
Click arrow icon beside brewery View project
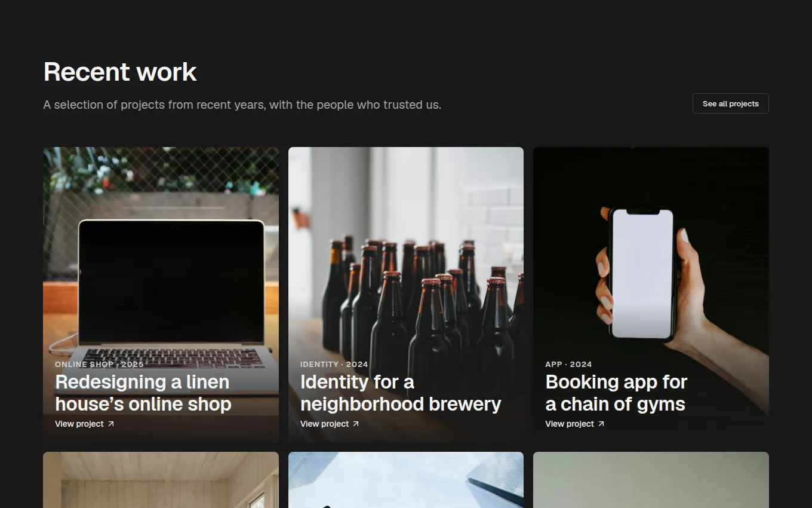click(x=356, y=424)
